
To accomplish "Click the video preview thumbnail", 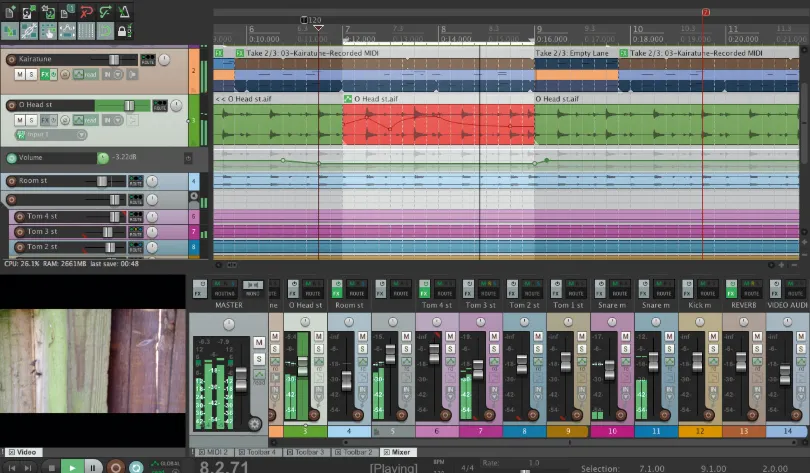I will click(93, 360).
